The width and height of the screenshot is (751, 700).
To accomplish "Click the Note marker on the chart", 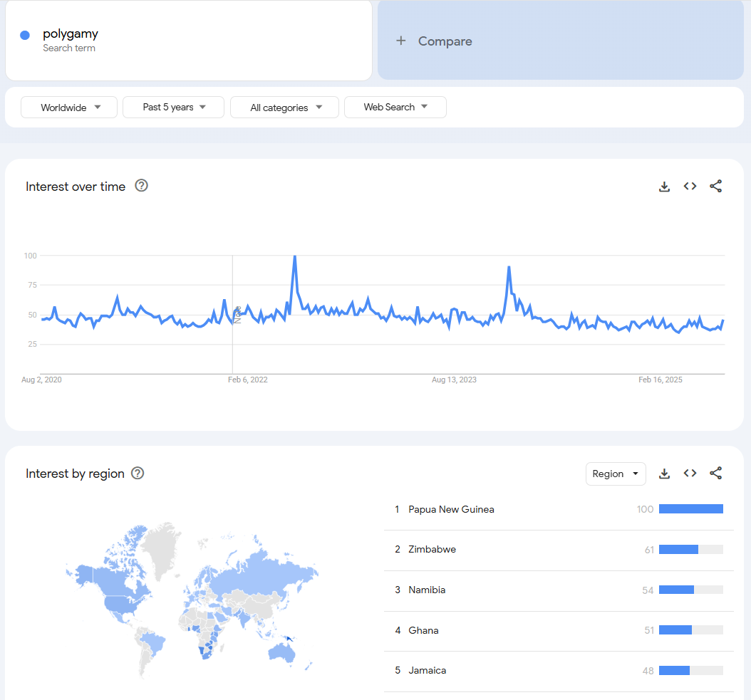I will tap(237, 315).
